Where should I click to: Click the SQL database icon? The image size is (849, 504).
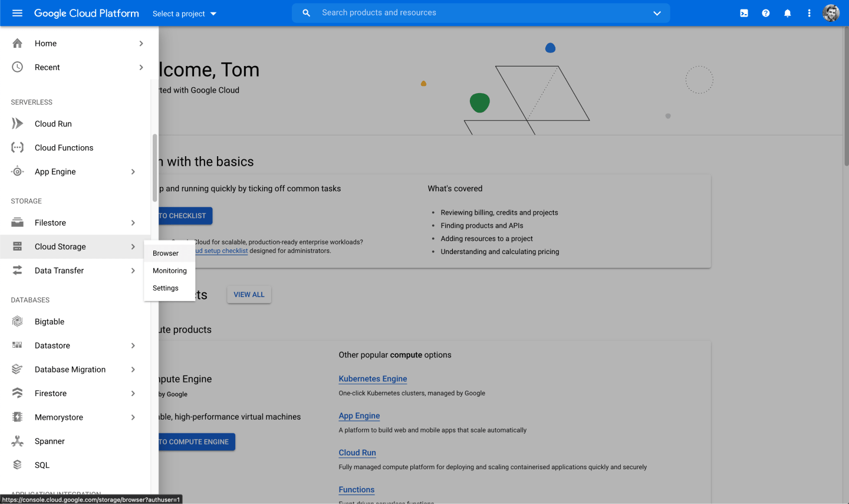pos(18,465)
